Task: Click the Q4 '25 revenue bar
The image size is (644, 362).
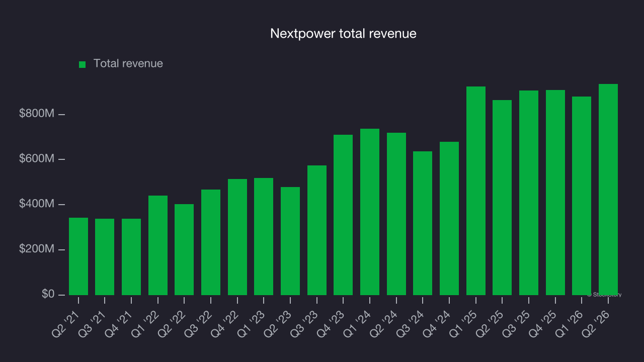Action: [x=555, y=193]
